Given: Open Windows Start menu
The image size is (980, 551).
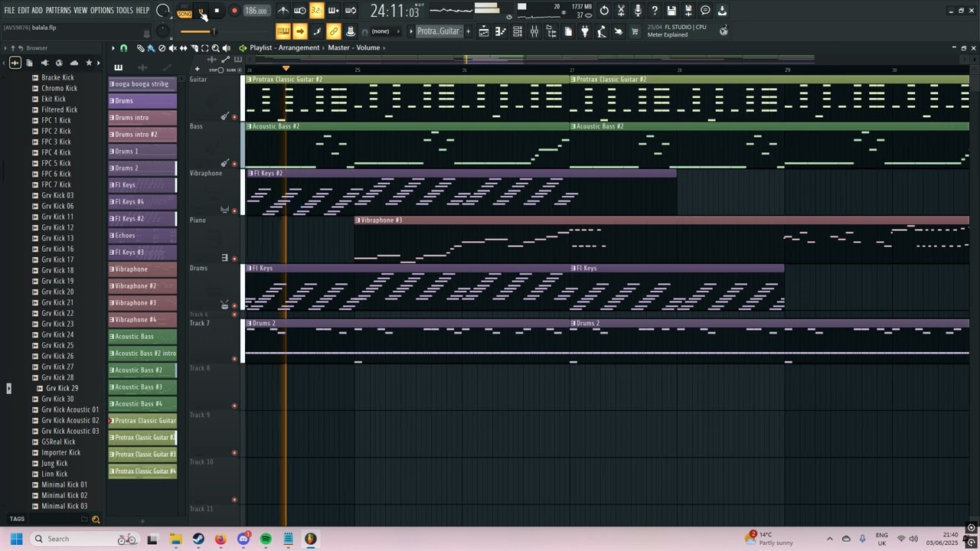Looking at the screenshot, I should pyautogui.click(x=16, y=539).
